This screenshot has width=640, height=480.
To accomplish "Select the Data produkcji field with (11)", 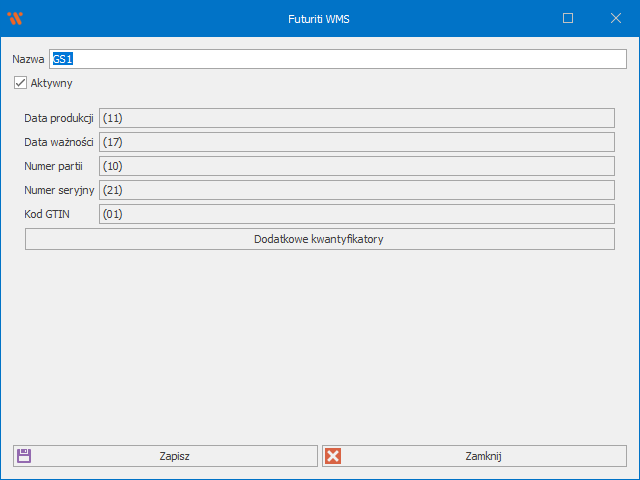I will [356, 118].
